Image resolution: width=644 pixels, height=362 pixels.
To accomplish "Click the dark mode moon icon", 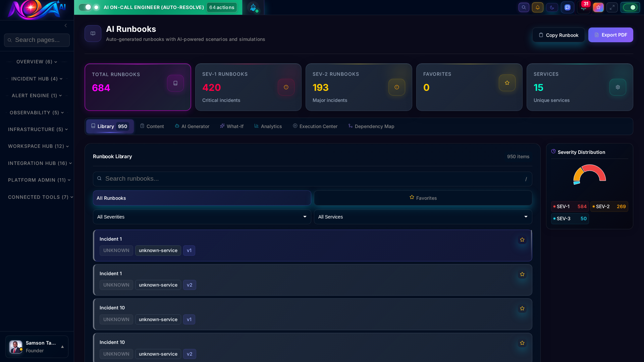I will coord(552,7).
